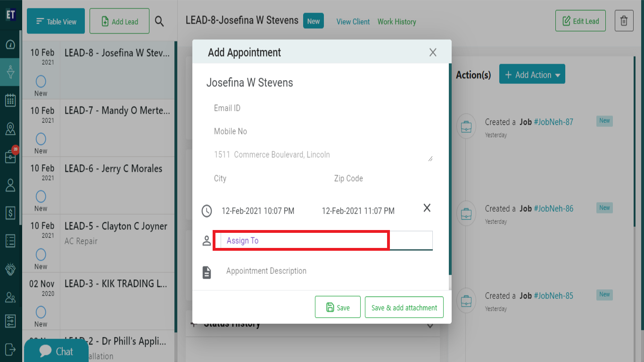The height and width of the screenshot is (362, 644).
Task: Open the dashboard gauge icon in sidebar
Action: click(x=10, y=45)
